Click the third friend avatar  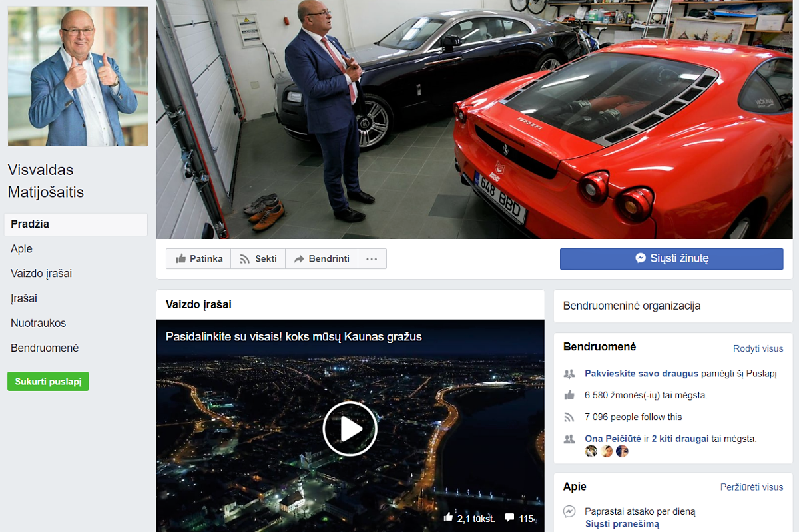622,451
